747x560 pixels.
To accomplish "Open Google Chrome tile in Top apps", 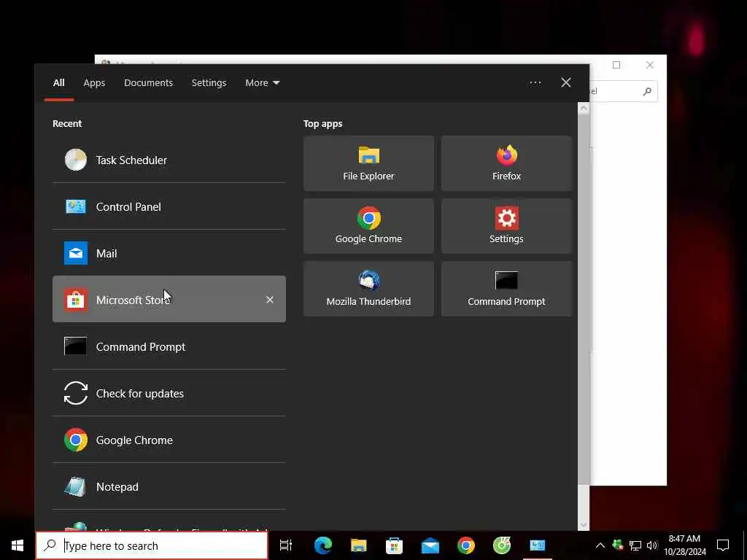I will point(368,226).
